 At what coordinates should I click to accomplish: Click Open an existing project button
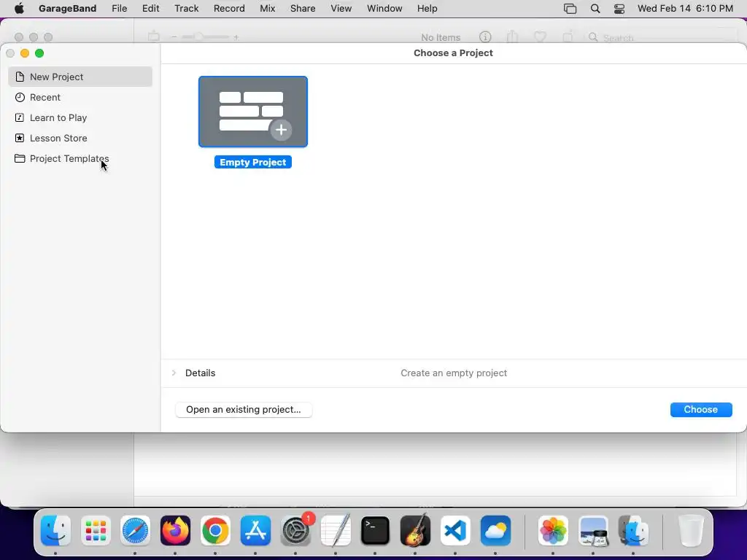[244, 410]
